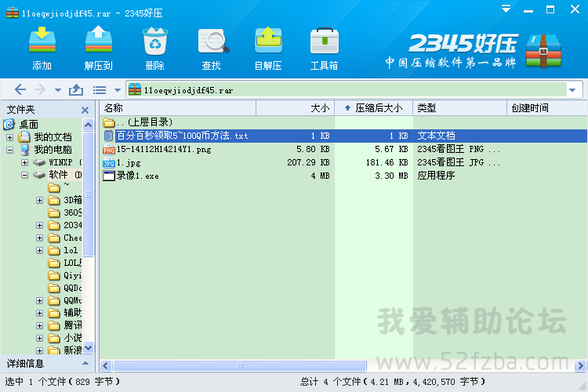Select 我的电脑 in the tree
The width and height of the screenshot is (588, 392).
coord(53,150)
